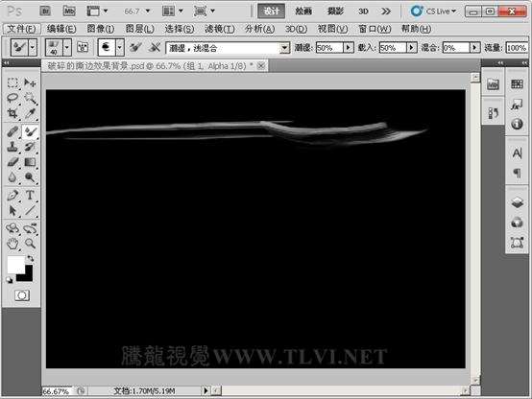The width and height of the screenshot is (532, 399).
Task: Select the Rectangular Marquee tool
Action: point(12,82)
